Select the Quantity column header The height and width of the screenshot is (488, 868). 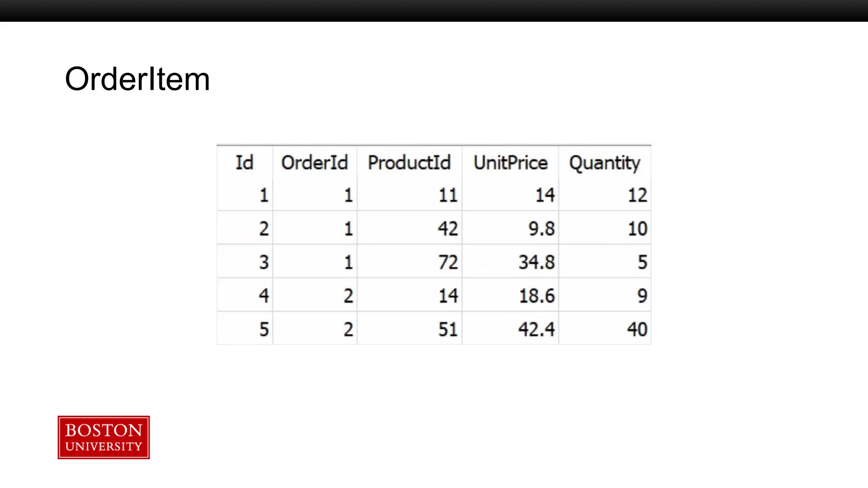(x=604, y=163)
